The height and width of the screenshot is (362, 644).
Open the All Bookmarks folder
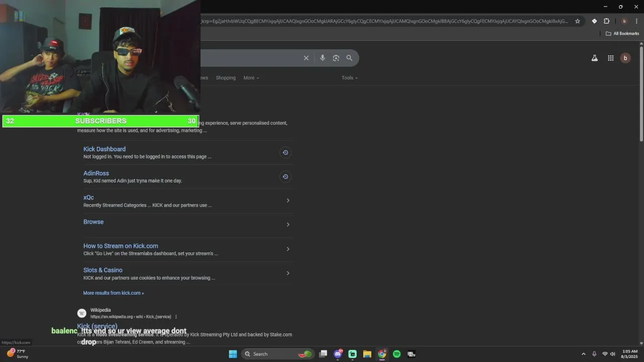tap(622, 34)
